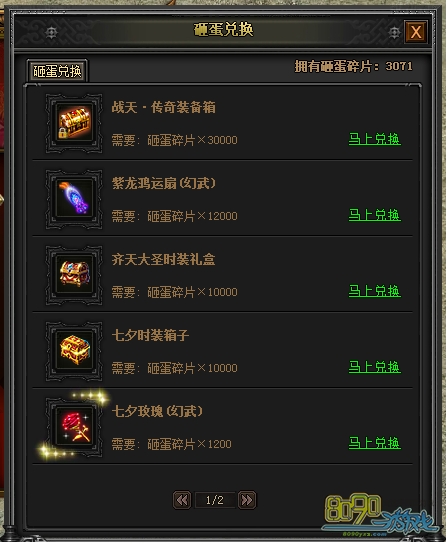Select the 七夕玫瑰 (幻武) item name
The height and width of the screenshot is (542, 446).
pyautogui.click(x=157, y=411)
